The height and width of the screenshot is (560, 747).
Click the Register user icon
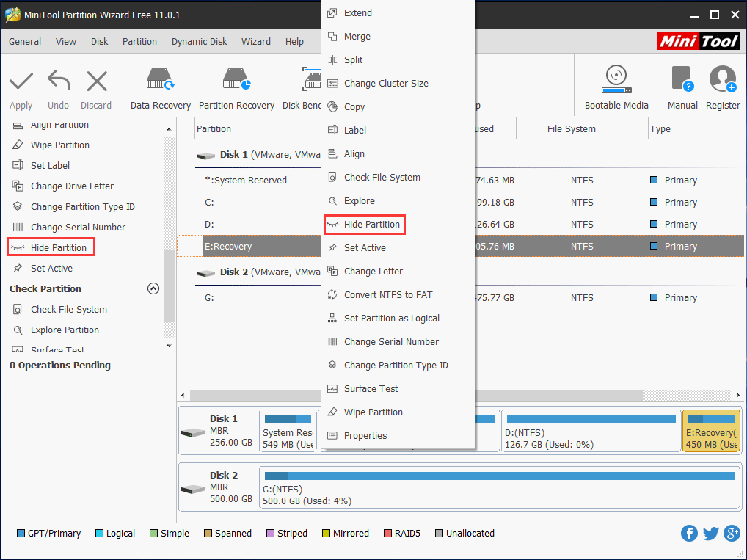(723, 79)
